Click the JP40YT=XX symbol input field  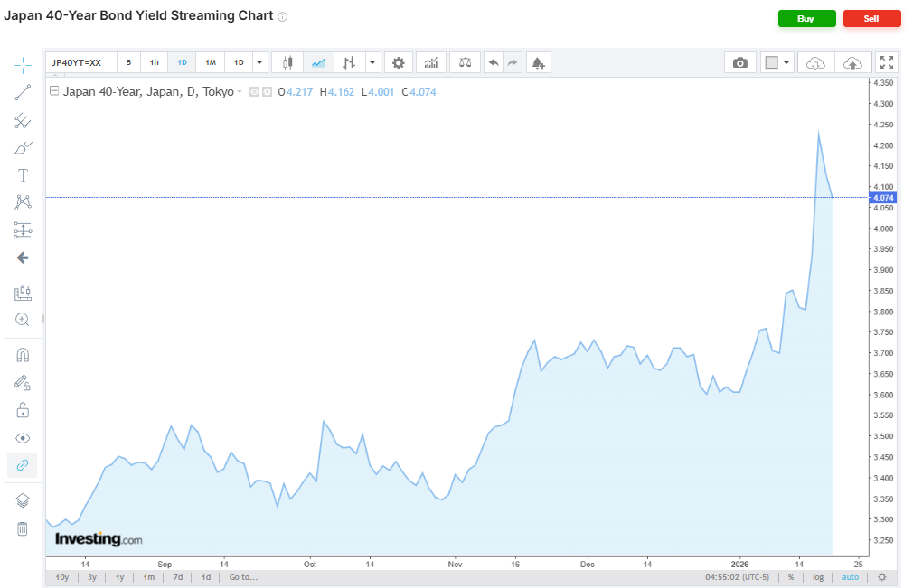pyautogui.click(x=81, y=62)
